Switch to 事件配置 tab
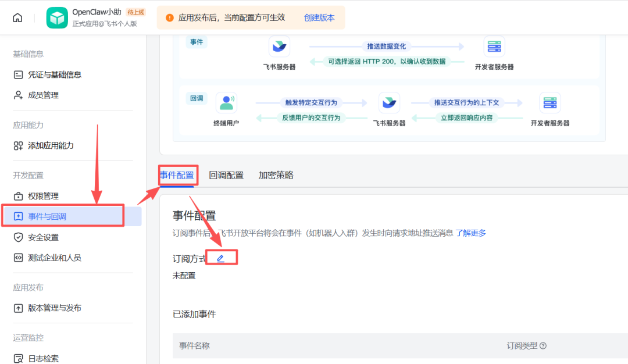This screenshot has height=364, width=628. click(177, 175)
